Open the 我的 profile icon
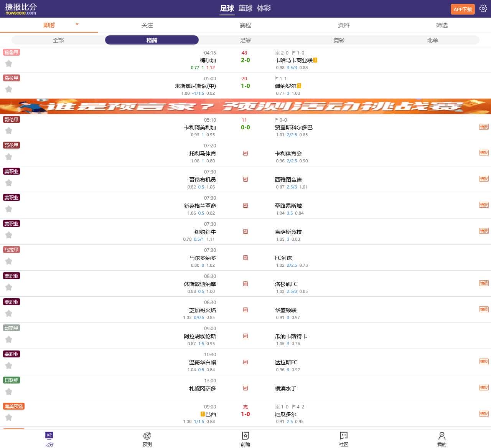Viewport: 491px width, 448px height. tap(442, 438)
